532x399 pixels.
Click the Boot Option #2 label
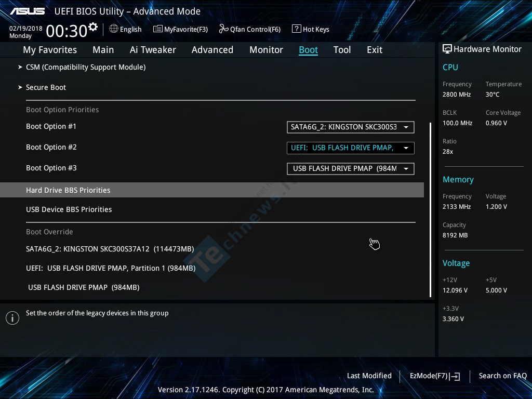(51, 147)
